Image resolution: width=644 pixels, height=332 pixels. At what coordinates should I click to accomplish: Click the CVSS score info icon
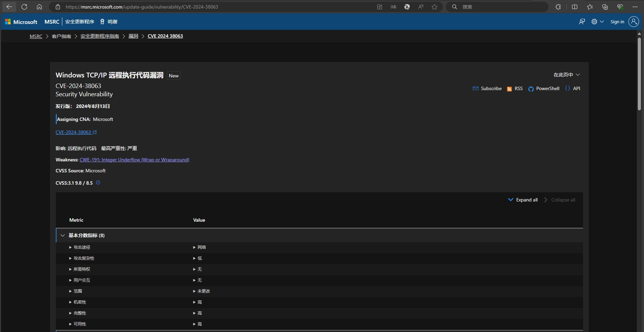click(98, 183)
